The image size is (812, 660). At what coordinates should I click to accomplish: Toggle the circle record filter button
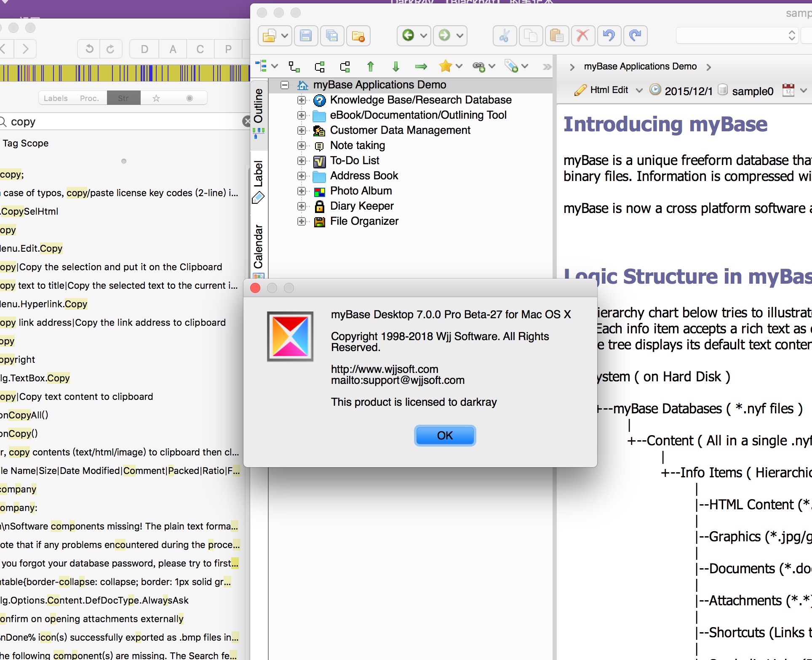pos(190,98)
